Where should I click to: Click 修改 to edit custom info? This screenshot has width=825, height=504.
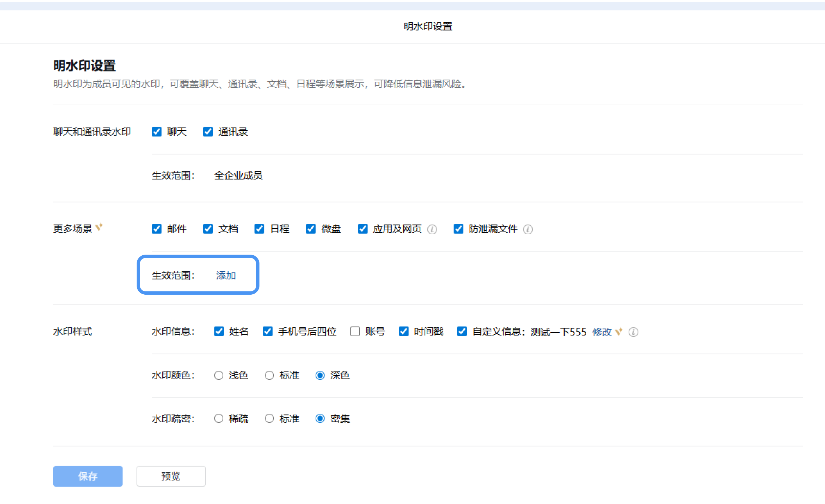click(x=602, y=332)
